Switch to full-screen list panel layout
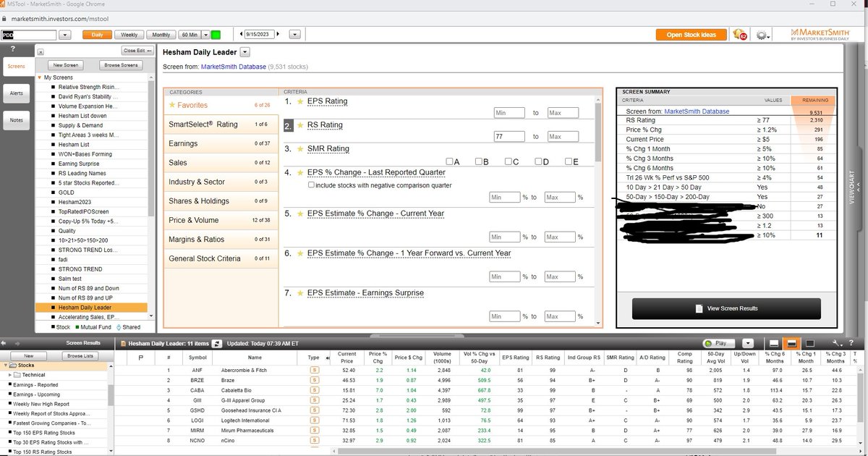 pyautogui.click(x=810, y=343)
